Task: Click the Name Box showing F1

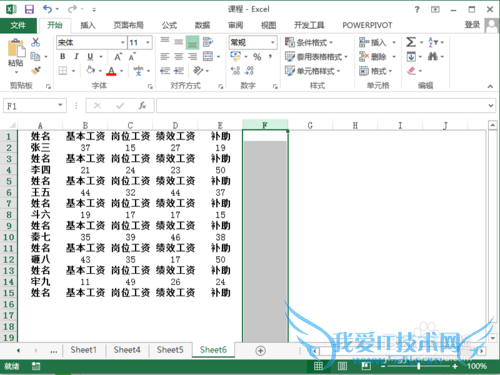Action: click(x=35, y=106)
